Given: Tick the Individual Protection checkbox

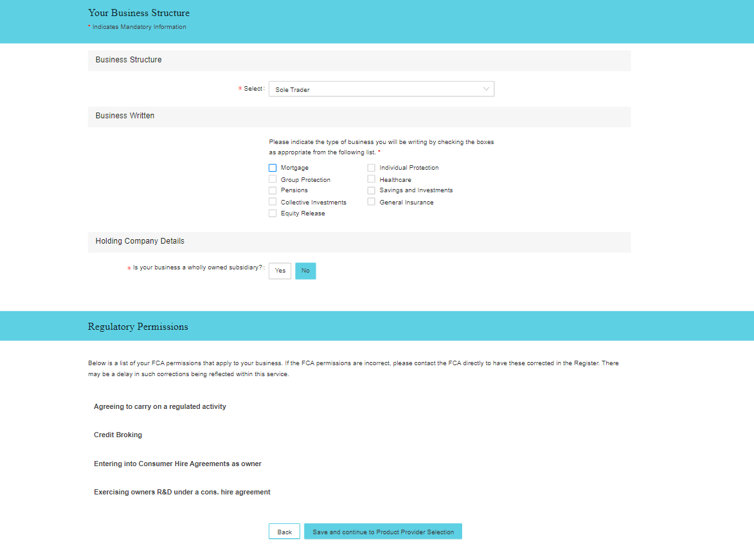Looking at the screenshot, I should 372,168.
